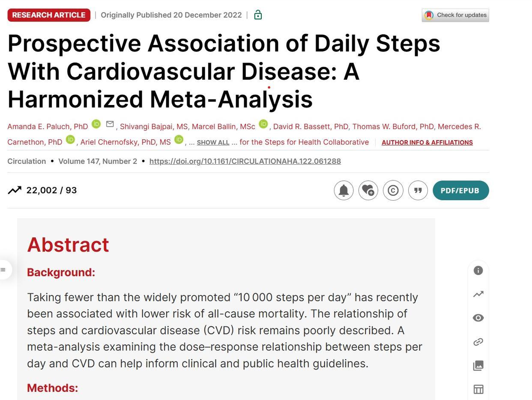Viewport: 532px width, 400px height.
Task: Open the information panel icon in the sidebar
Action: (478, 271)
